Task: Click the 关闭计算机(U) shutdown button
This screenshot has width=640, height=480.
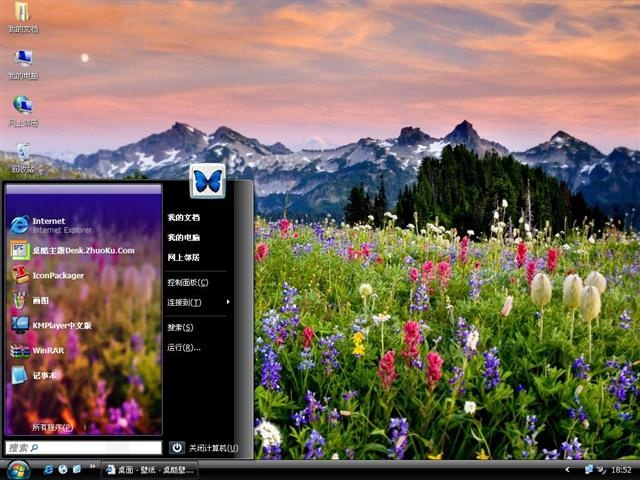Action: pos(204,448)
